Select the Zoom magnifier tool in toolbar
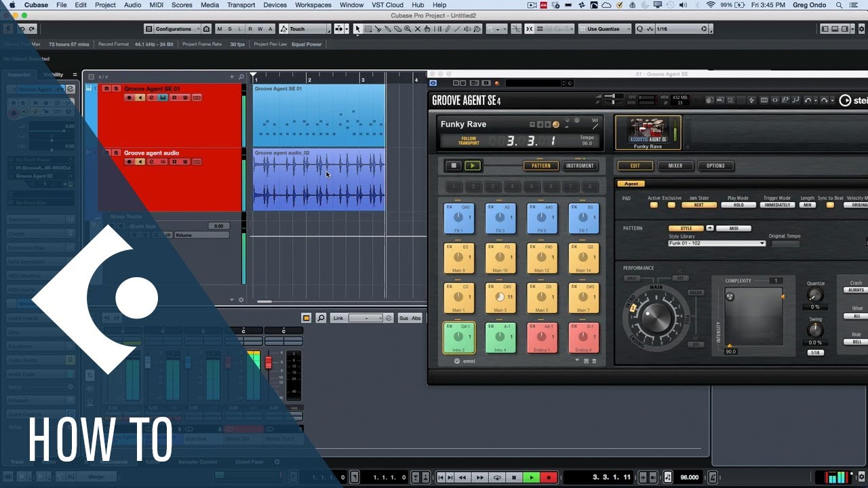Image resolution: width=868 pixels, height=488 pixels. 408,29
